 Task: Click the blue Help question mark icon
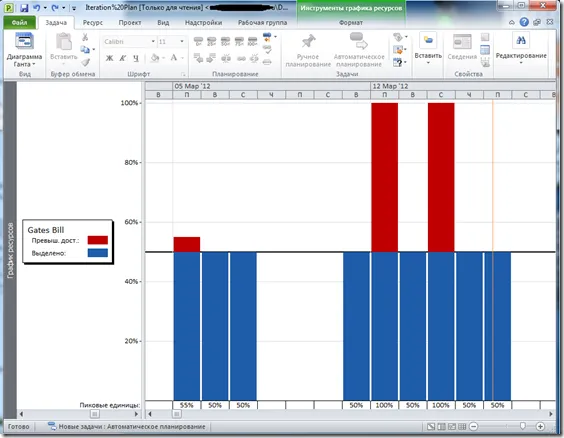click(524, 22)
